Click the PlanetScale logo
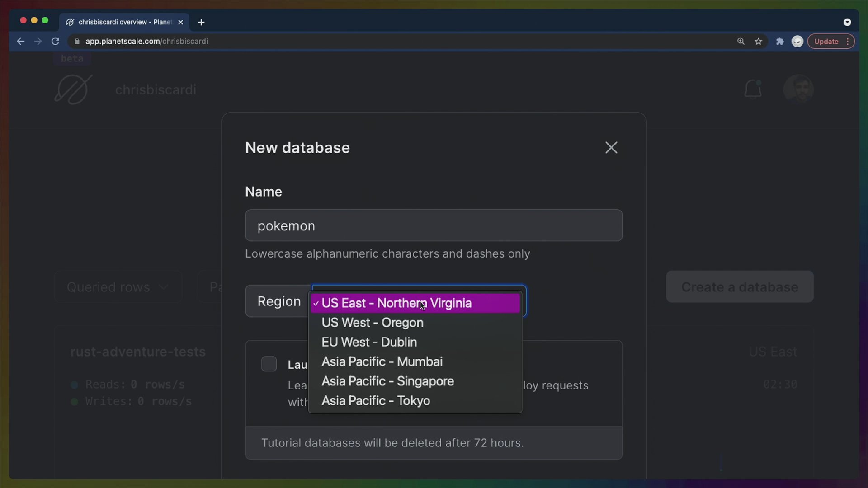Image resolution: width=868 pixels, height=488 pixels. click(x=73, y=89)
